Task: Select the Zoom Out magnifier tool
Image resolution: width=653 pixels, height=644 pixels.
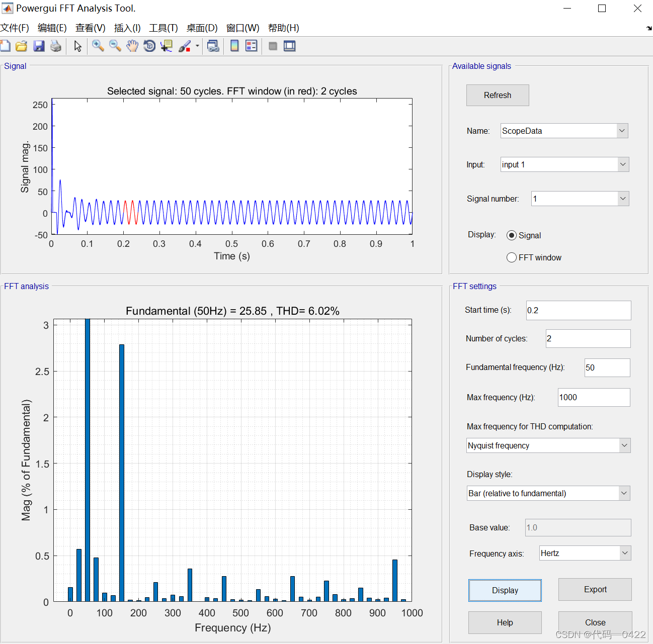Action: click(x=115, y=46)
